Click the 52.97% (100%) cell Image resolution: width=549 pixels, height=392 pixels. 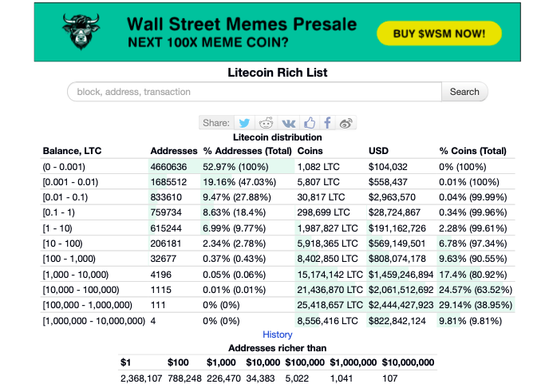tap(235, 167)
